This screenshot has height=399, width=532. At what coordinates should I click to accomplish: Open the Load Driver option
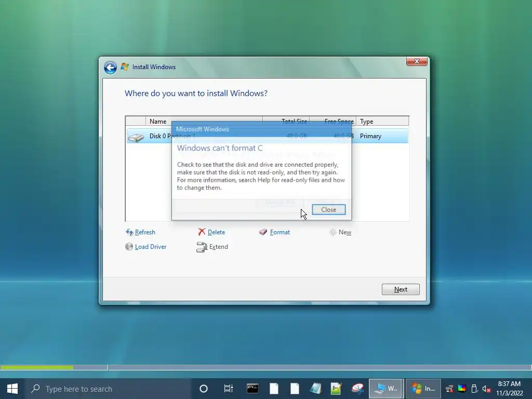pyautogui.click(x=146, y=247)
